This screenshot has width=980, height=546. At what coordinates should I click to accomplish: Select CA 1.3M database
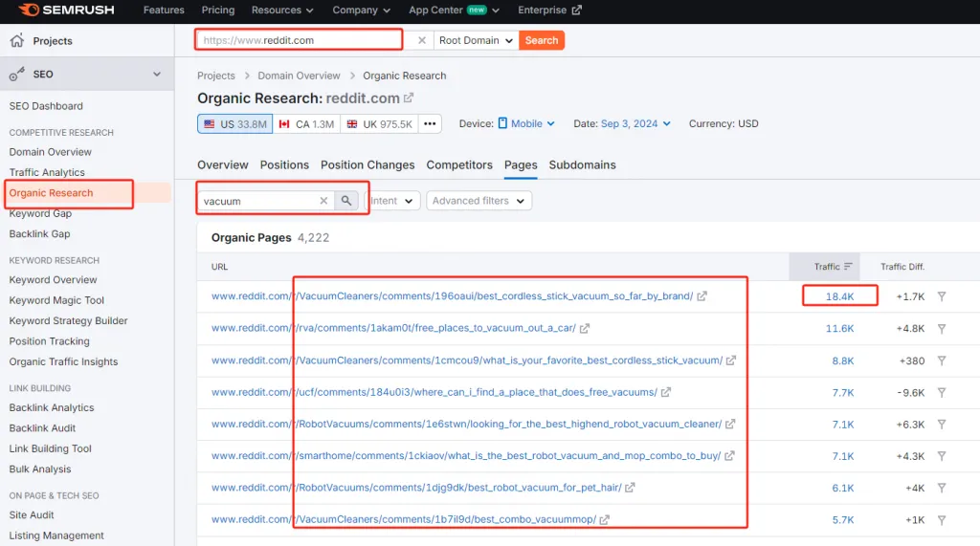(x=306, y=123)
